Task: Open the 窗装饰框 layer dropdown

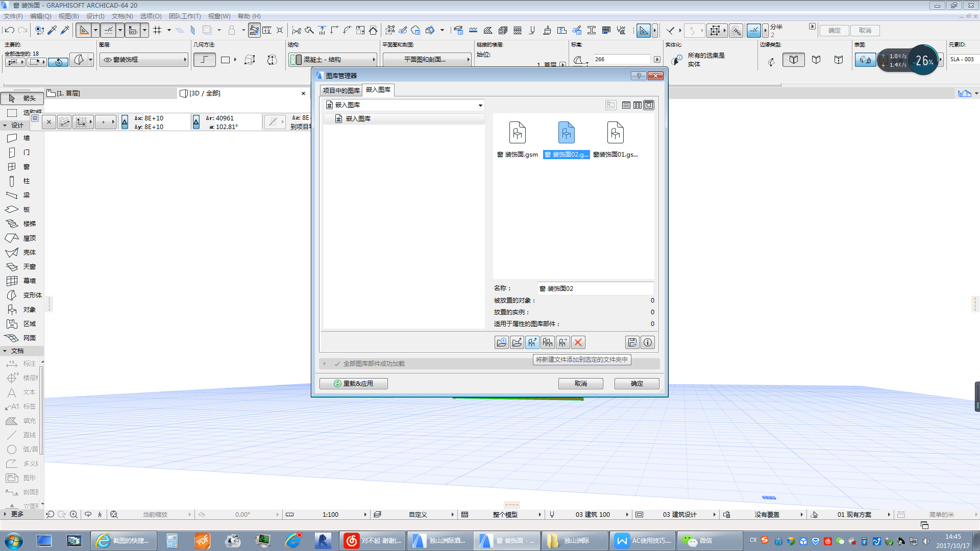Action: (144, 60)
